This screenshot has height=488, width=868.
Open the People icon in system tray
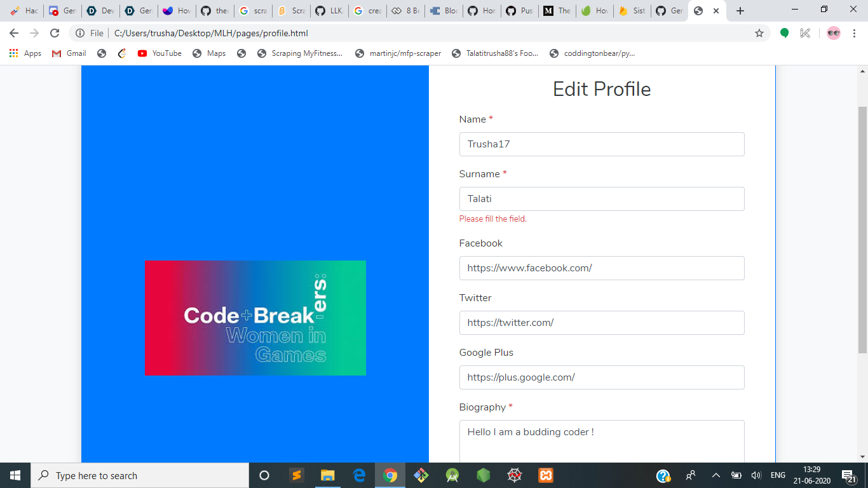tap(691, 475)
